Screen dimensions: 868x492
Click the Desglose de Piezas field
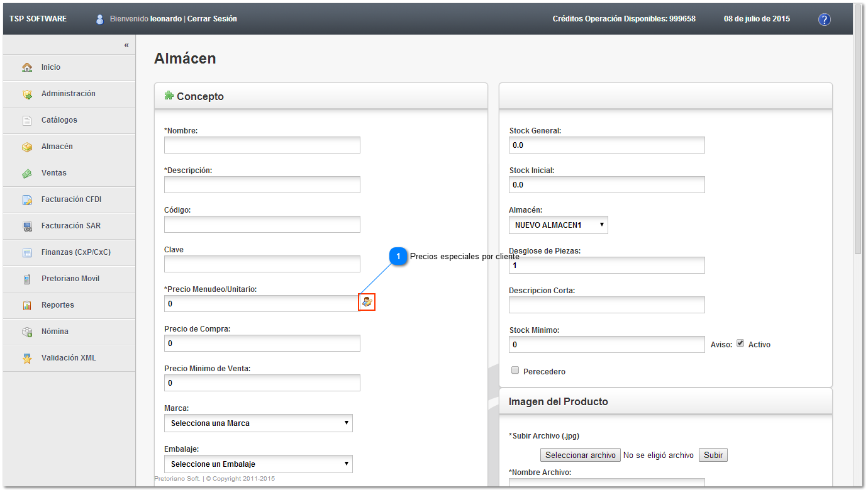click(x=607, y=266)
